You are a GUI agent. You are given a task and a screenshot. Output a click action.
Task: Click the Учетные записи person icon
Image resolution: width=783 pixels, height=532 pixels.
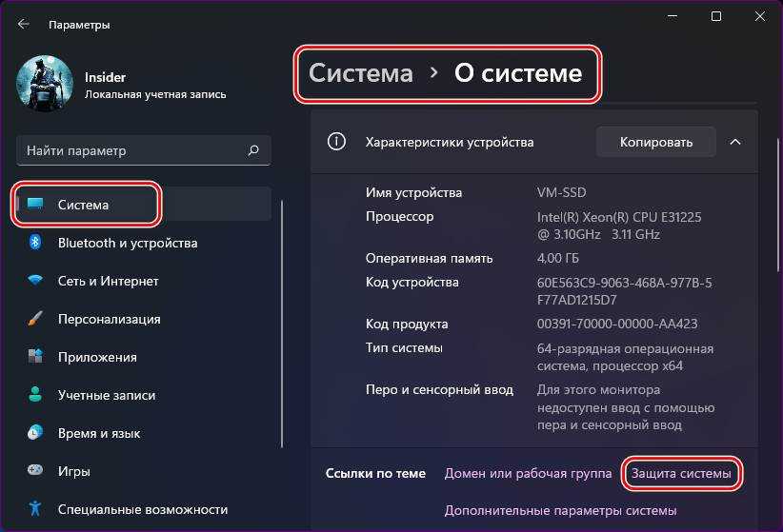tap(35, 395)
